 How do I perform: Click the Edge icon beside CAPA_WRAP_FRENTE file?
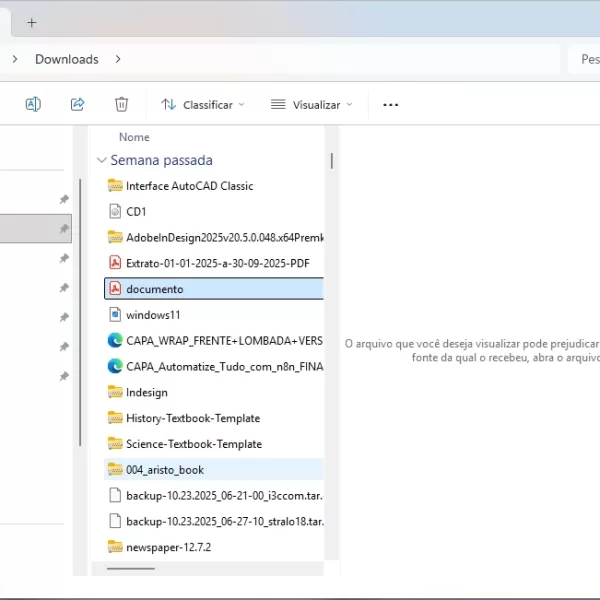pyautogui.click(x=115, y=340)
